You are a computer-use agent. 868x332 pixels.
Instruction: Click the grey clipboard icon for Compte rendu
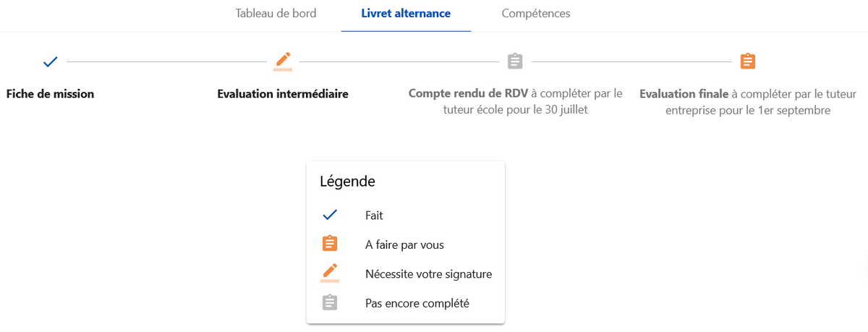pos(515,61)
